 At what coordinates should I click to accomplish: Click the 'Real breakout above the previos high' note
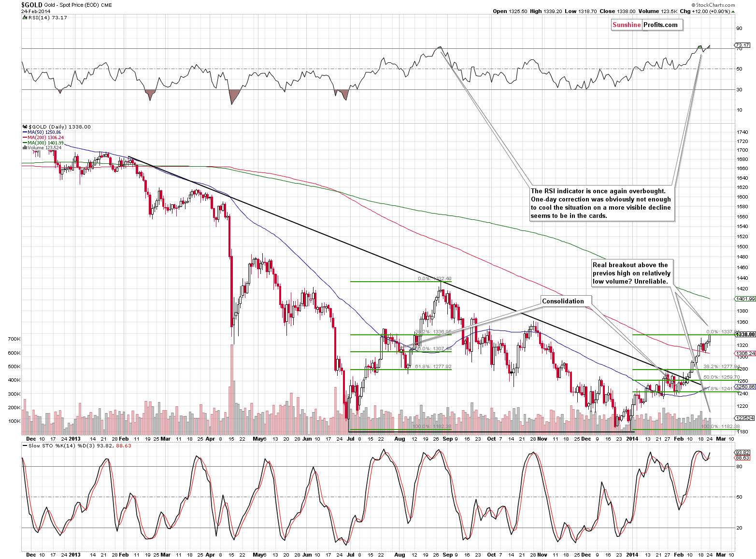(632, 273)
